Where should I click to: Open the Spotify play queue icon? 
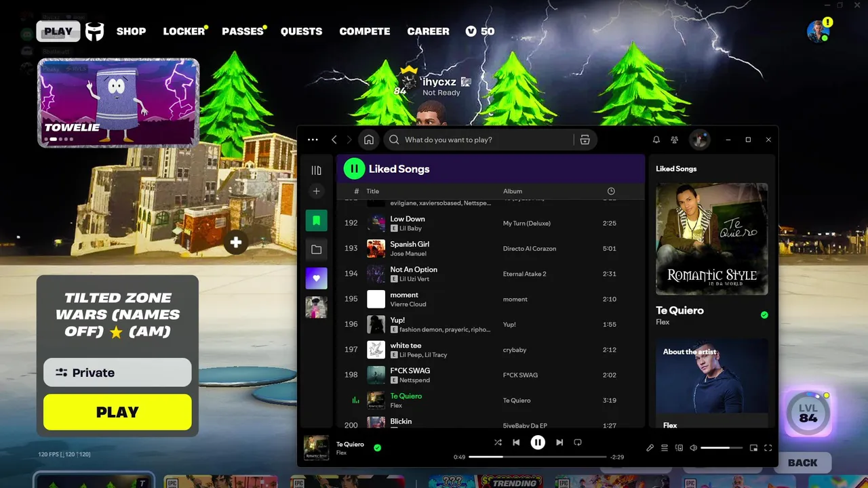pos(665,448)
